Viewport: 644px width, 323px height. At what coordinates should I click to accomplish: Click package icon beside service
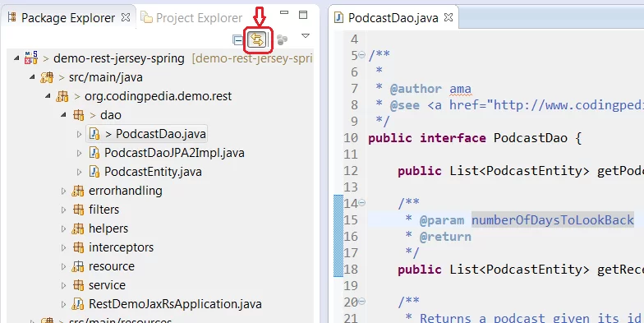pos(78,285)
